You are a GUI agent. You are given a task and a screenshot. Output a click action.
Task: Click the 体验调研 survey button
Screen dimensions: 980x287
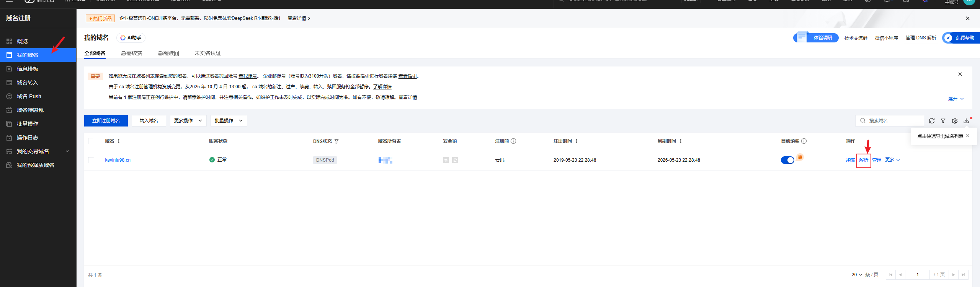tap(816, 38)
